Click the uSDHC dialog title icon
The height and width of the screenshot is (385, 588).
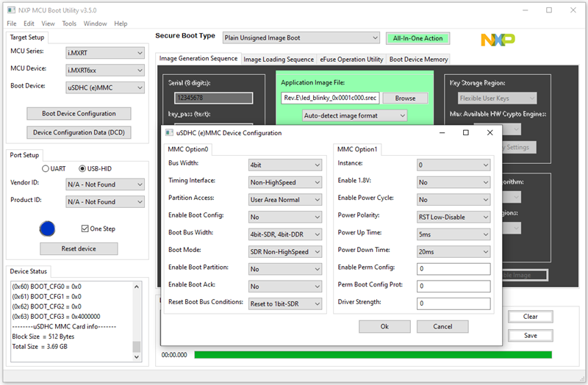click(169, 133)
